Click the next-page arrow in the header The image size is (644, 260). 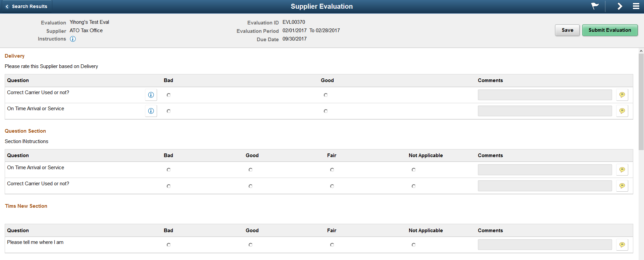point(620,6)
